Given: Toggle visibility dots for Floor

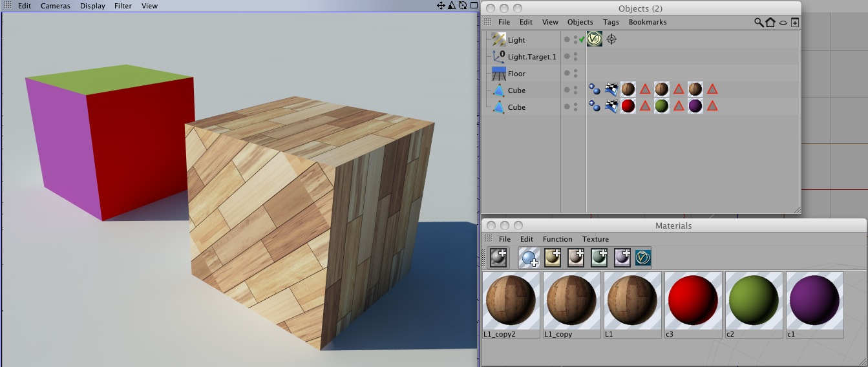Looking at the screenshot, I should (x=575, y=73).
